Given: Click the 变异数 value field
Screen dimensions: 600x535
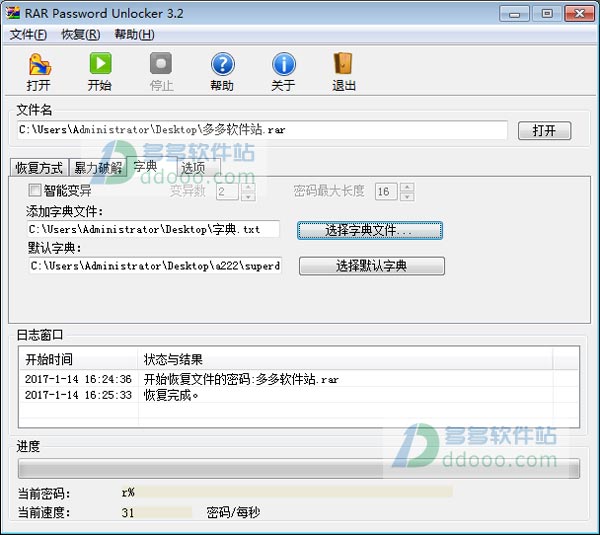Looking at the screenshot, I should click(227, 191).
